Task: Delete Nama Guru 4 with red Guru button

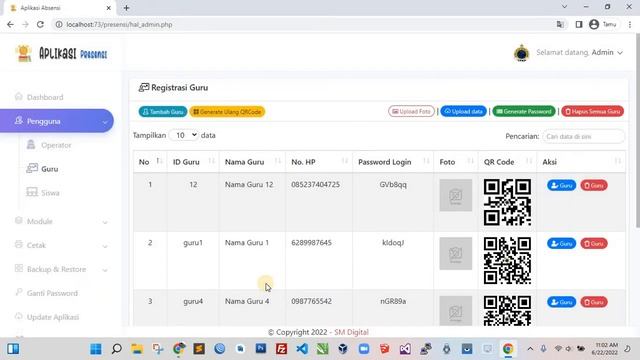Action: pos(594,302)
